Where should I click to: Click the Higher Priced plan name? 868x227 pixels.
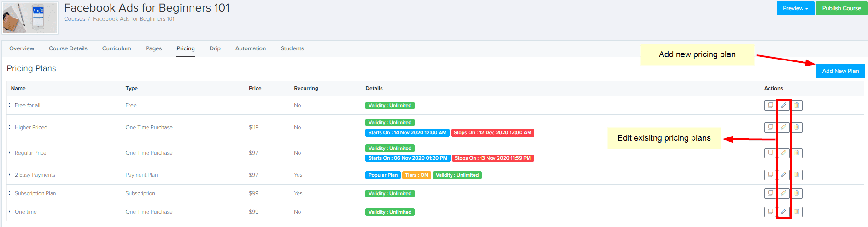(x=31, y=127)
